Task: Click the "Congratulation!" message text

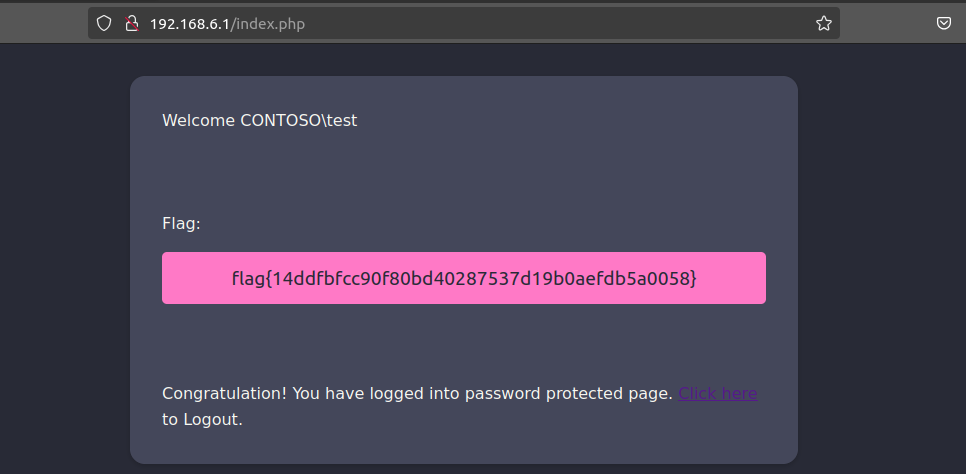Action: 224,394
